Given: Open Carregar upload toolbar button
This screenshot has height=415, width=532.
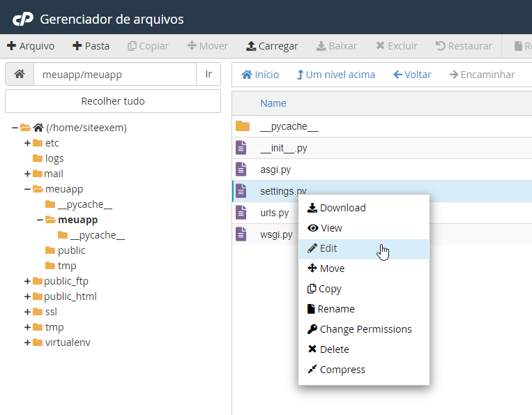Looking at the screenshot, I should click(x=272, y=46).
